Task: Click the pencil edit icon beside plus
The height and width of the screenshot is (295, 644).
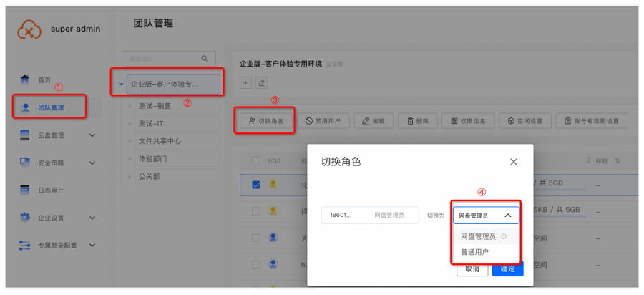Action: click(x=261, y=83)
